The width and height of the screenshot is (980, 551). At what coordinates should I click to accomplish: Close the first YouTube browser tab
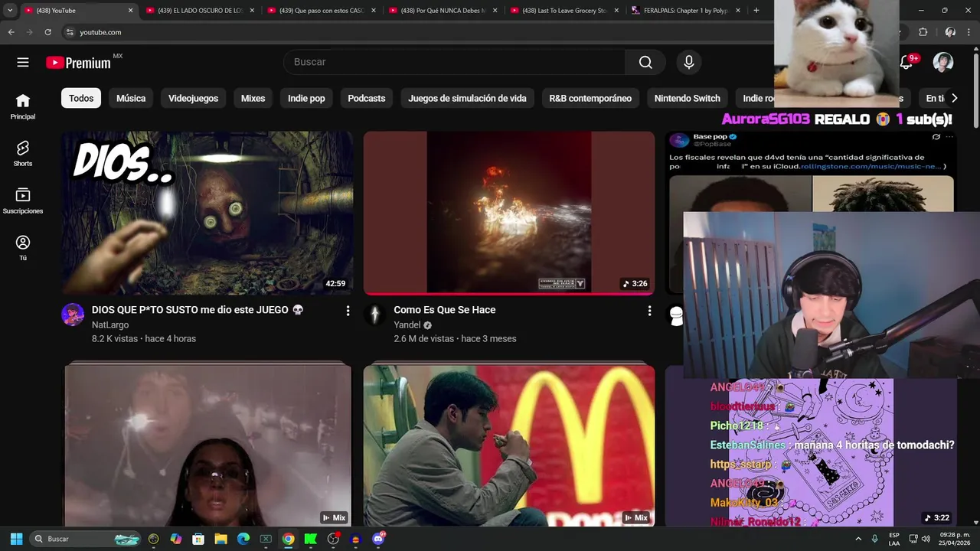130,11
